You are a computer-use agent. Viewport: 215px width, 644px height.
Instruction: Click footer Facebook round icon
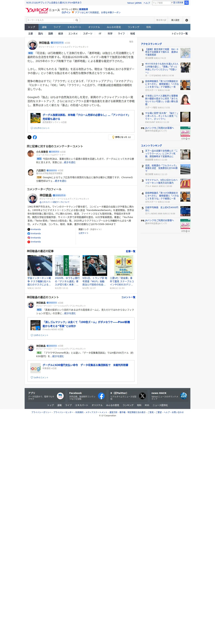coord(101,396)
